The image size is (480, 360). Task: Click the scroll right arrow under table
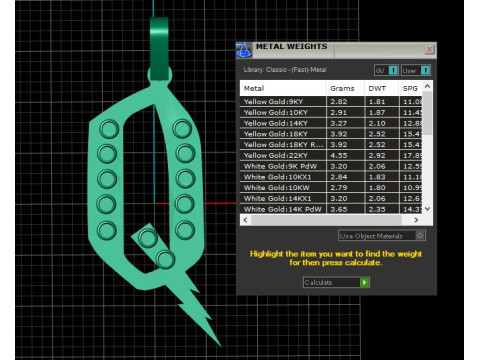pos(416,220)
